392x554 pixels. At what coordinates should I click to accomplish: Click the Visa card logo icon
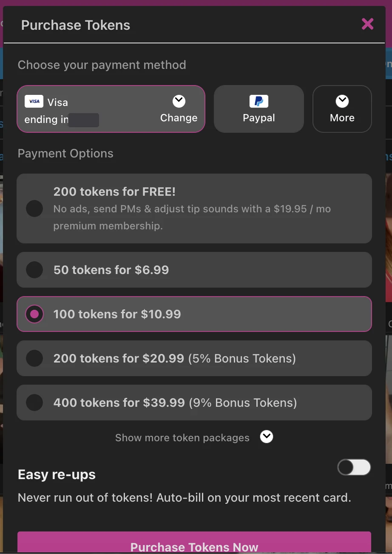point(34,101)
